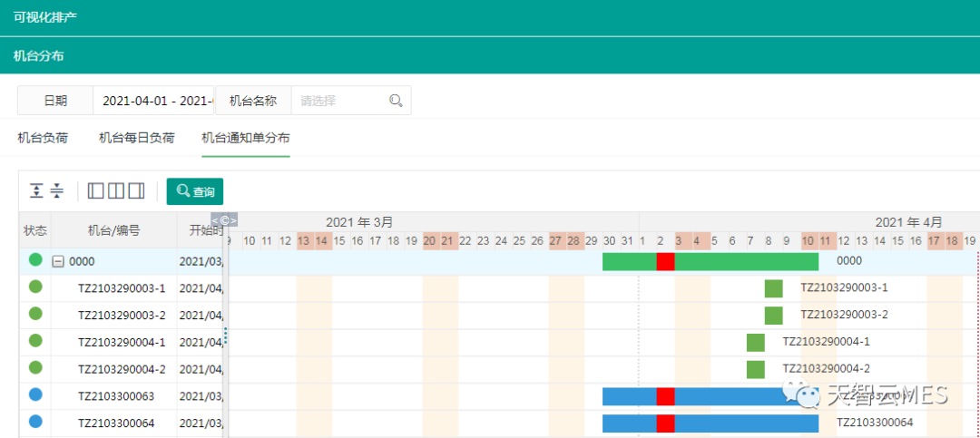Click day 22 in the March timeline
The width and height of the screenshot is (980, 438).
(465, 240)
